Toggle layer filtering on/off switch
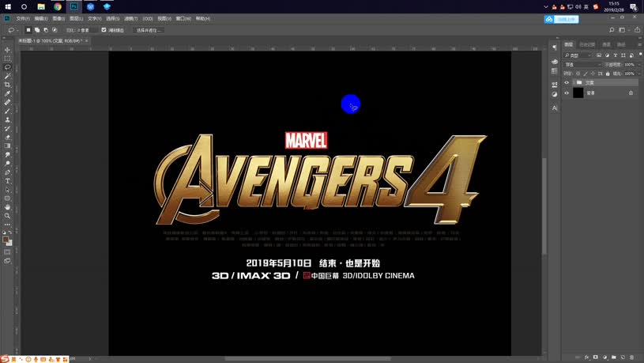This screenshot has width=644, height=363. pos(640,55)
